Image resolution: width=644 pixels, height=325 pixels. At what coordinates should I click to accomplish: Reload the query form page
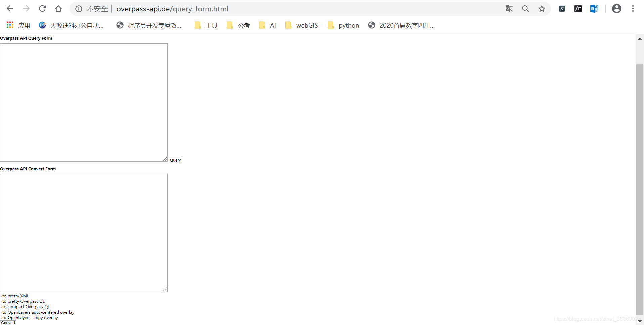42,9
